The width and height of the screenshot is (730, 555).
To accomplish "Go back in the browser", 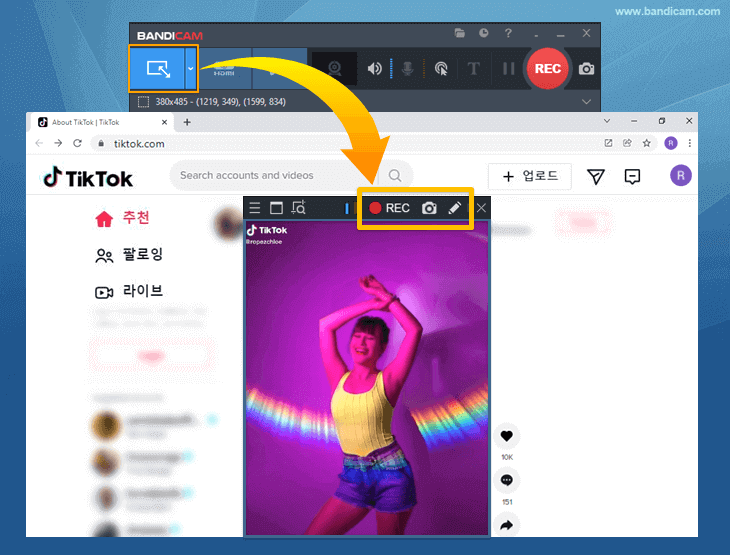I will pyautogui.click(x=39, y=143).
